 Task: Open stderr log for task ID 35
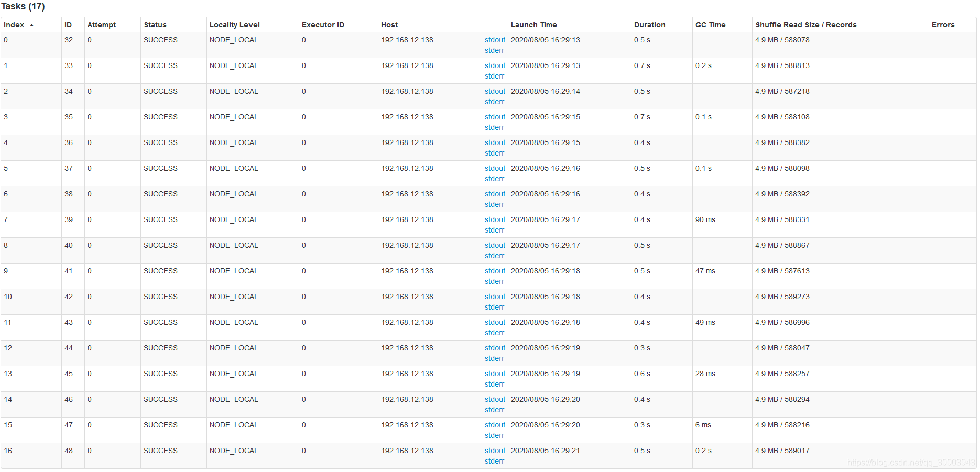coord(494,127)
